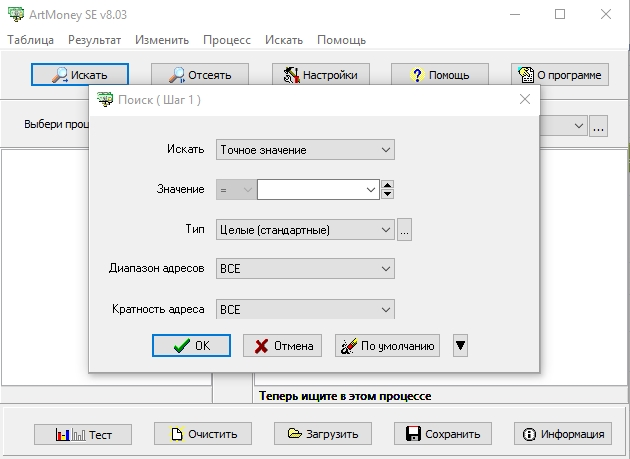Expand dialog options with black triangle
The height and width of the screenshot is (459, 630).
tap(460, 346)
